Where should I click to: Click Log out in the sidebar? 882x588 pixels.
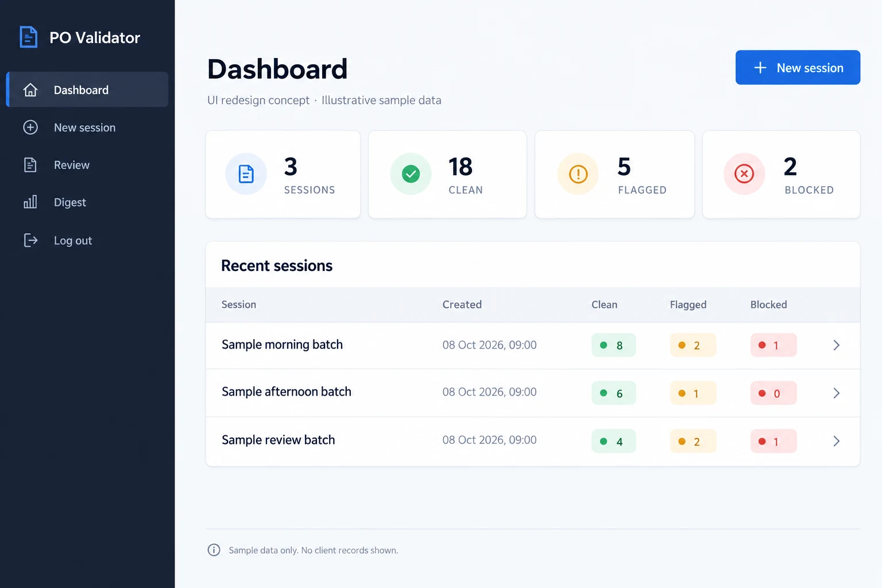[x=87, y=240]
